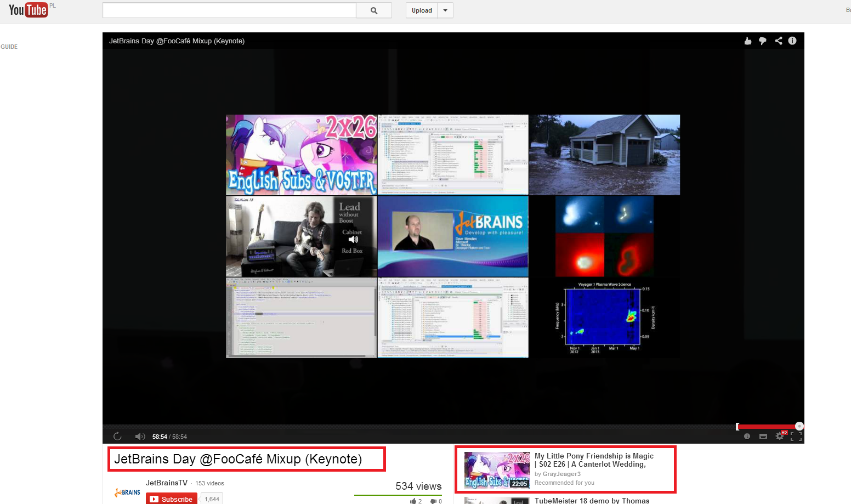This screenshot has height=504, width=851.
Task: Click the JetBrains channel avatar logo
Action: 127,492
